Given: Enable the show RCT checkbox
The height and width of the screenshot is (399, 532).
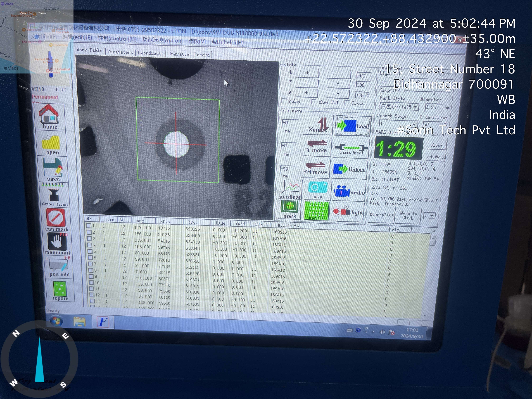Looking at the screenshot, I should 313,101.
